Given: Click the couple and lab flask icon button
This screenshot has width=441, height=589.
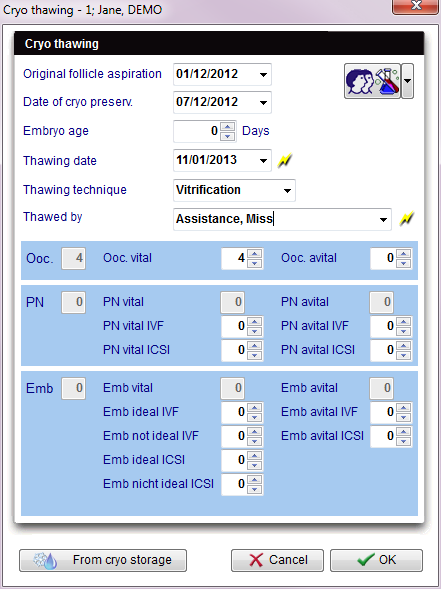Looking at the screenshot, I should (372, 81).
